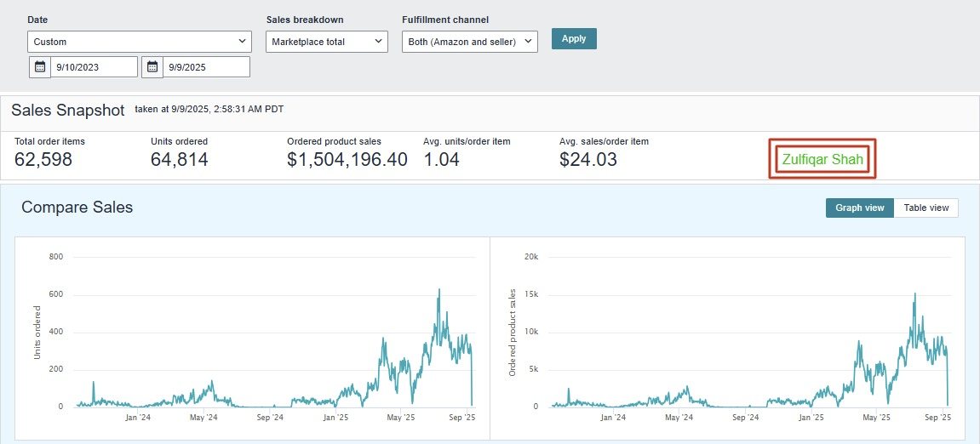Click the Compare Sales heading
Image resolution: width=980 pixels, height=444 pixels.
(77, 207)
